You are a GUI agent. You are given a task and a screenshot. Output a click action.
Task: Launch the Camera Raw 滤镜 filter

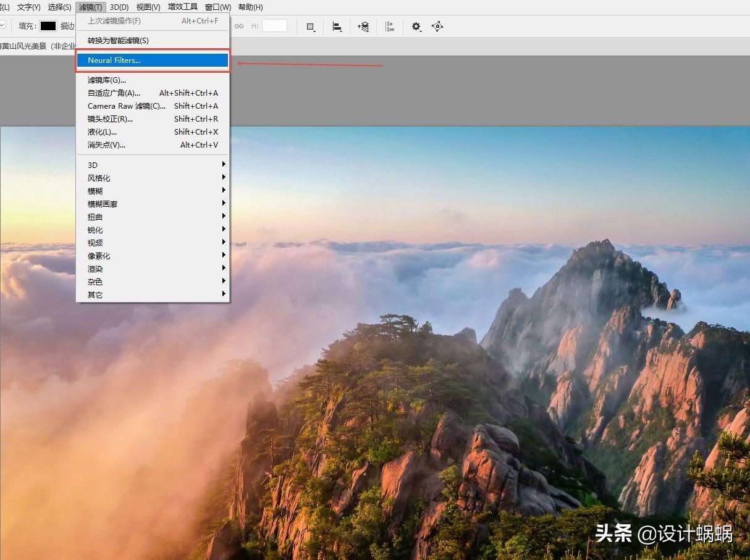pos(125,106)
